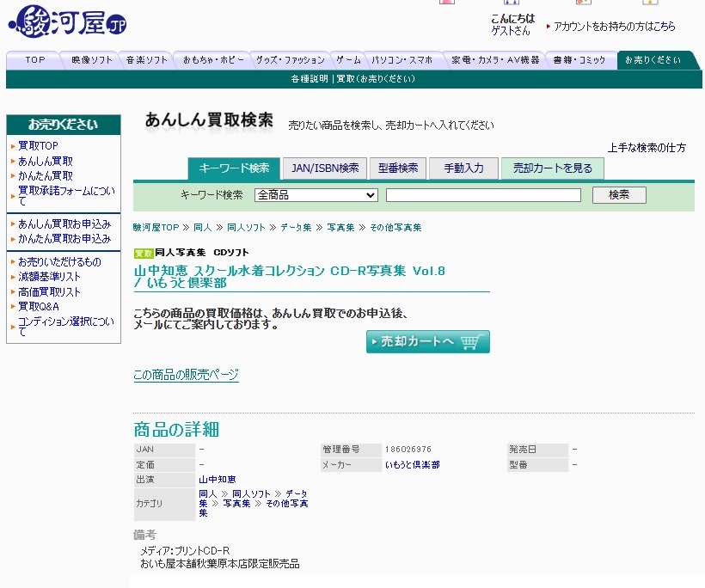Open the パソコン・スマホ navigation tab

[402, 60]
